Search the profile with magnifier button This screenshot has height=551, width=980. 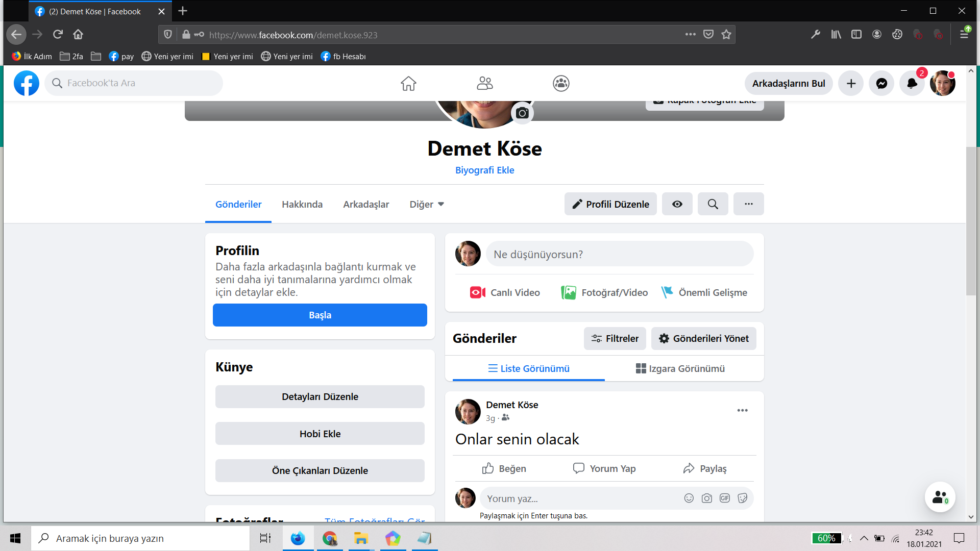point(713,204)
